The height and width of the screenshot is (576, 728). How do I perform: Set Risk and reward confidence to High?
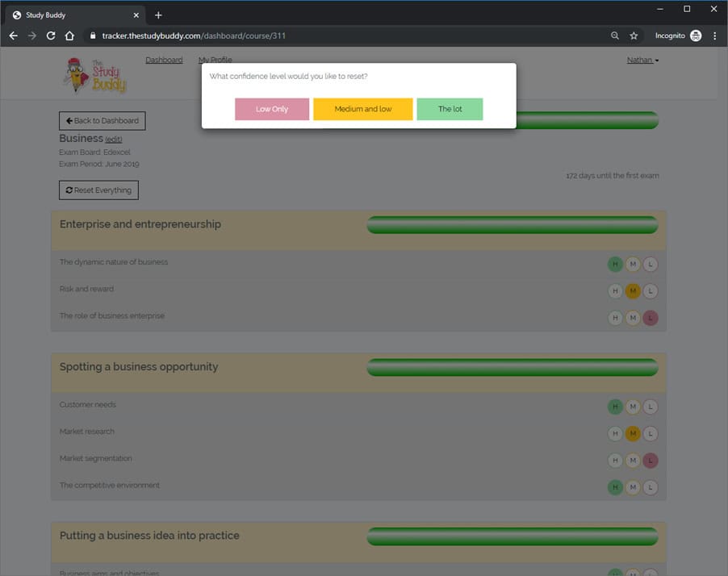(615, 291)
